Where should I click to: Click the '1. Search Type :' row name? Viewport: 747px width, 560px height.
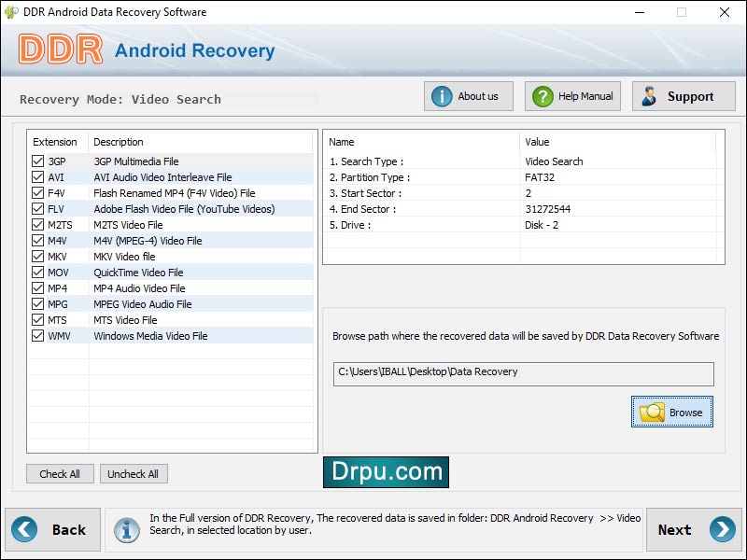click(366, 161)
